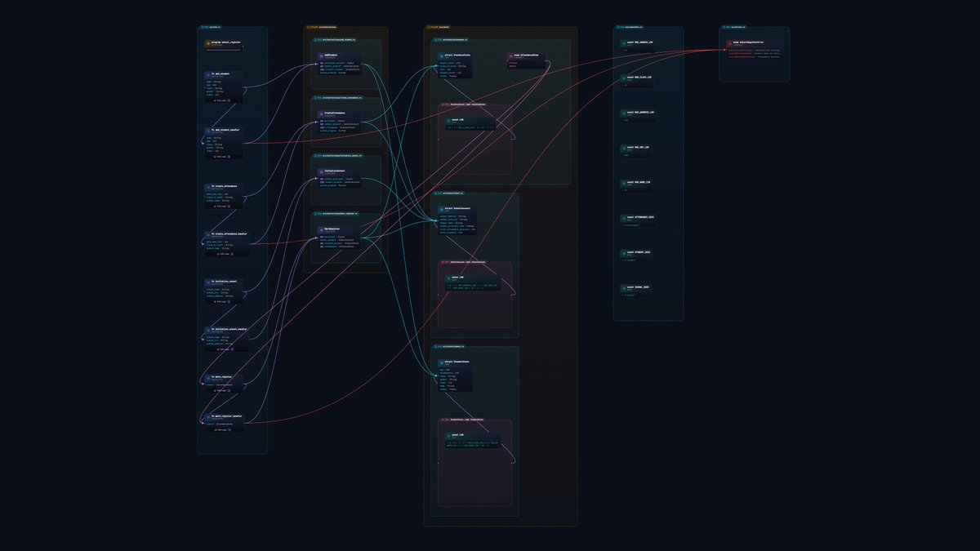Click the fn create_attendance node icon
Screen dimensions: 980x551
208,186
